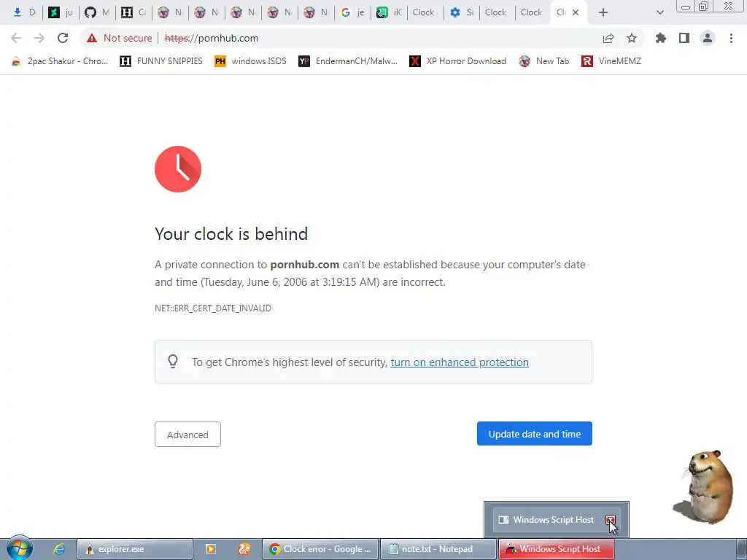The width and height of the screenshot is (747, 560).
Task: Click Update date and time button
Action: (x=535, y=434)
